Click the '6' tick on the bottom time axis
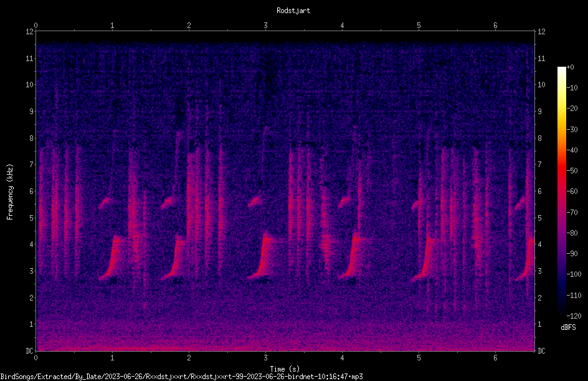Viewport: 588px width, 381px height. coord(495,358)
